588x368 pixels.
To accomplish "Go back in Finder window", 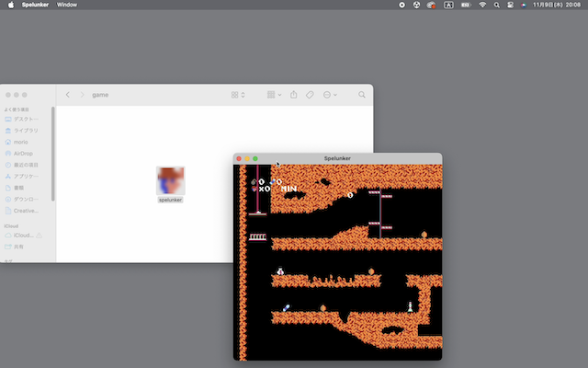I will click(68, 95).
